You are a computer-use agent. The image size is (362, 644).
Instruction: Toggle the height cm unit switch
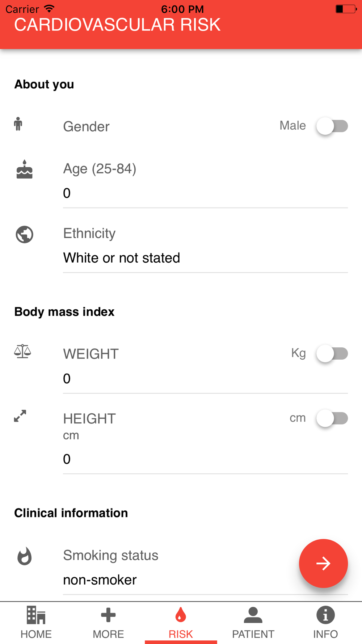click(x=332, y=418)
